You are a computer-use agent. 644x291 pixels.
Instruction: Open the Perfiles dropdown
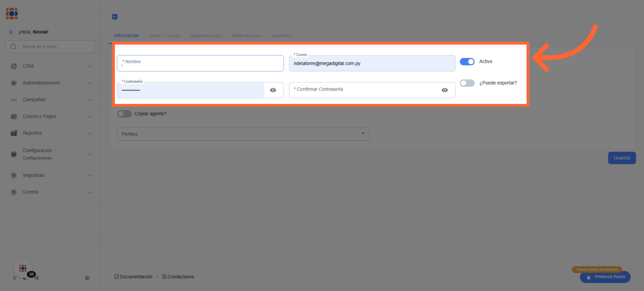[x=243, y=134]
